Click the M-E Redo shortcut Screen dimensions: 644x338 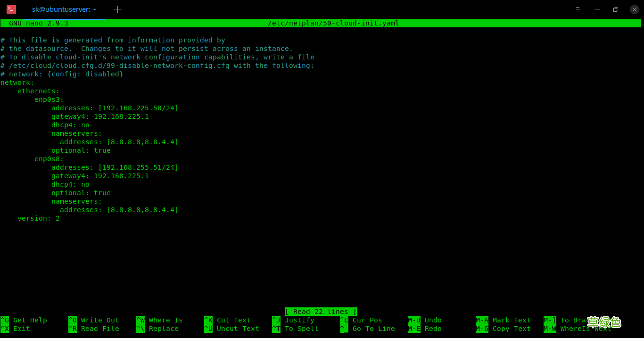425,329
